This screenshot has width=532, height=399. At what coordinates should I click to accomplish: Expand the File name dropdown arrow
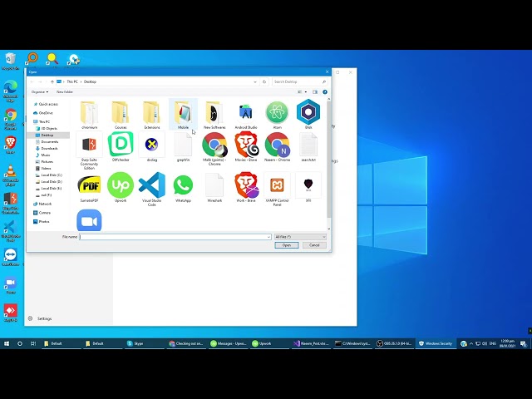coord(268,237)
